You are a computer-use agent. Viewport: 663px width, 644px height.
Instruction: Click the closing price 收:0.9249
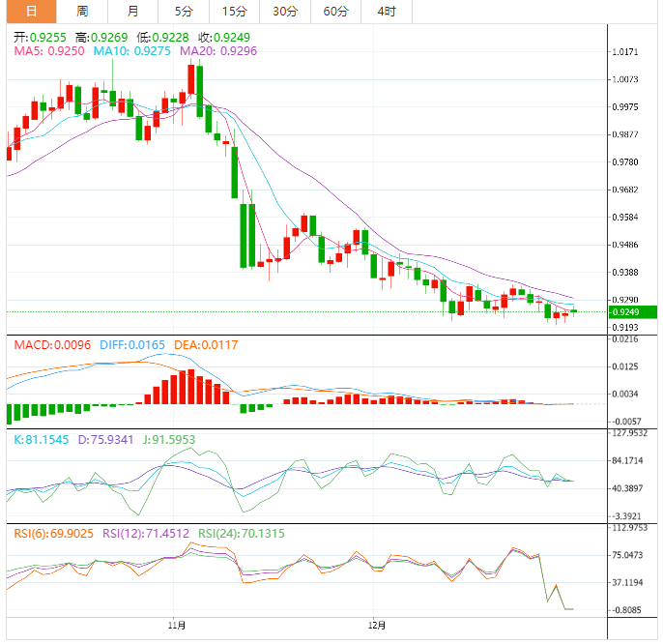(x=224, y=38)
